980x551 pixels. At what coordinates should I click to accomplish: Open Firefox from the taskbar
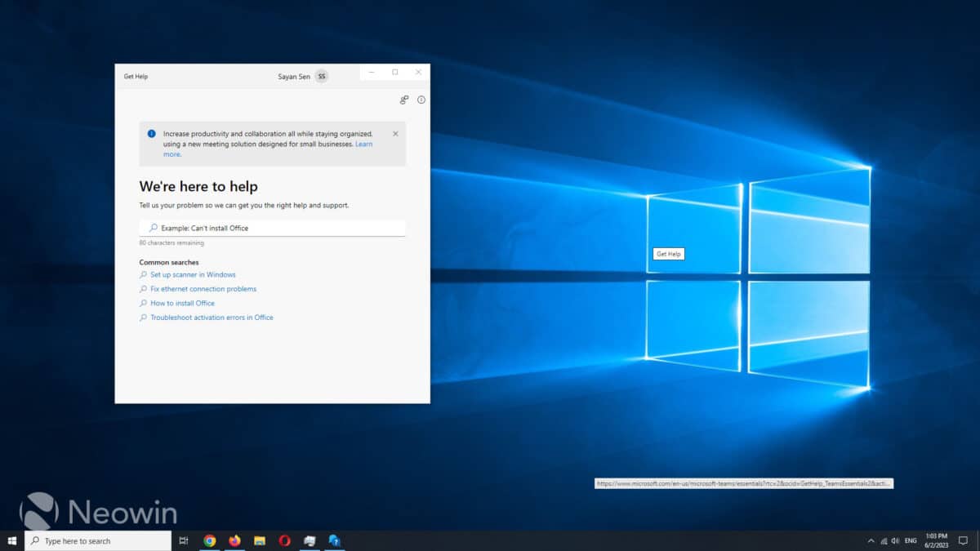pos(235,540)
